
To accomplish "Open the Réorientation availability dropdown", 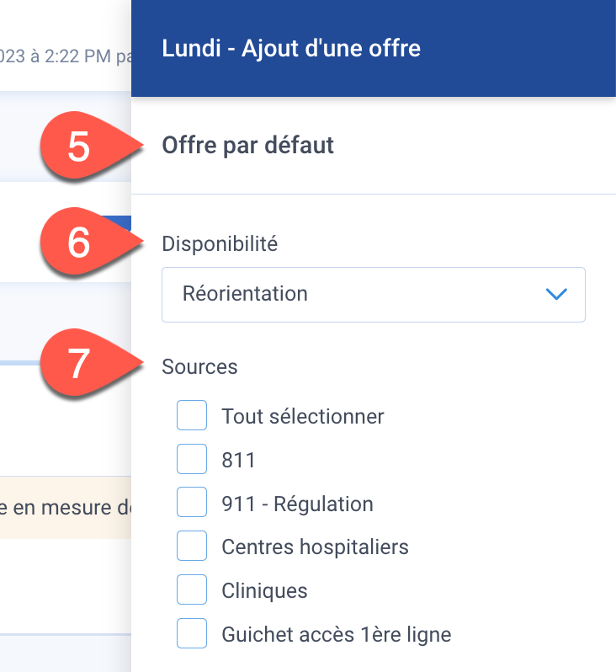I will click(373, 295).
